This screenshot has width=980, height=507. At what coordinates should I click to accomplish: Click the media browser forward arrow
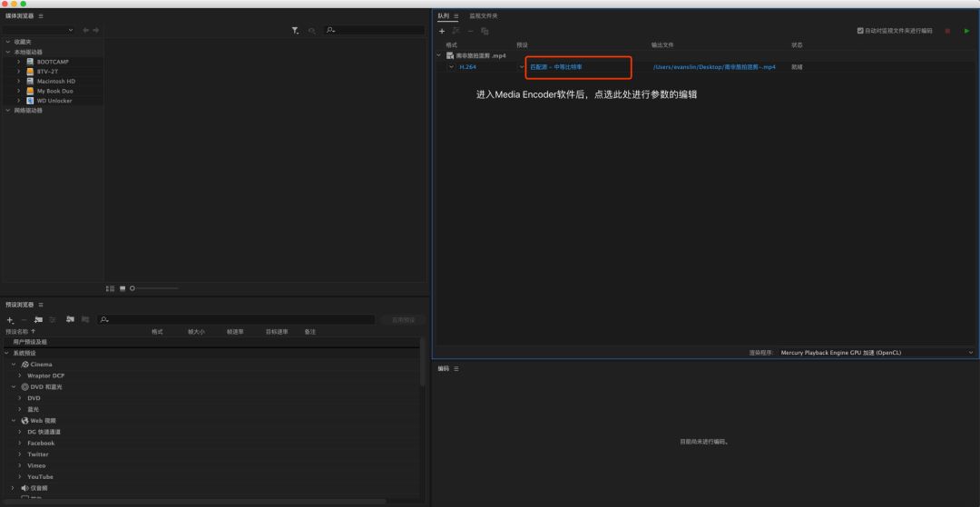pyautogui.click(x=96, y=31)
